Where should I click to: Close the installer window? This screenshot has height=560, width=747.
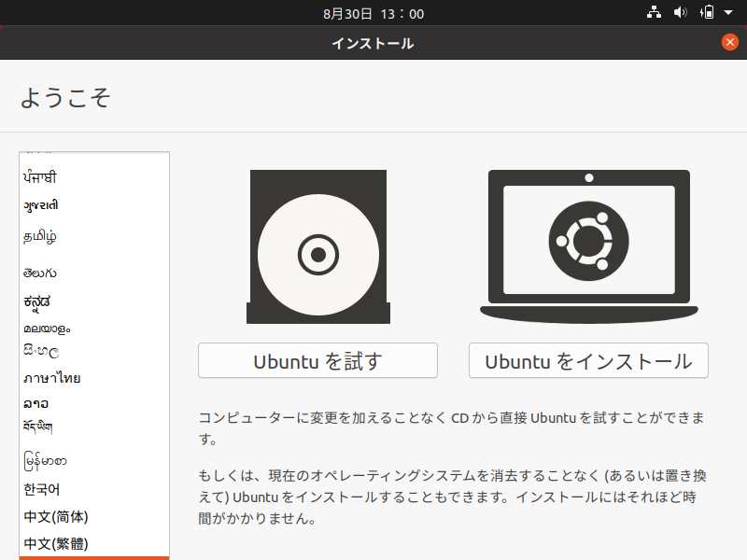730,42
